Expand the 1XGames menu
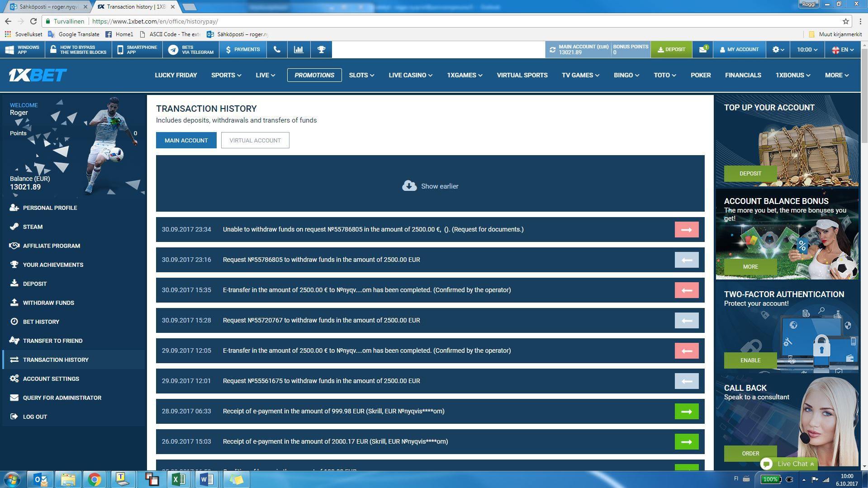 click(465, 75)
